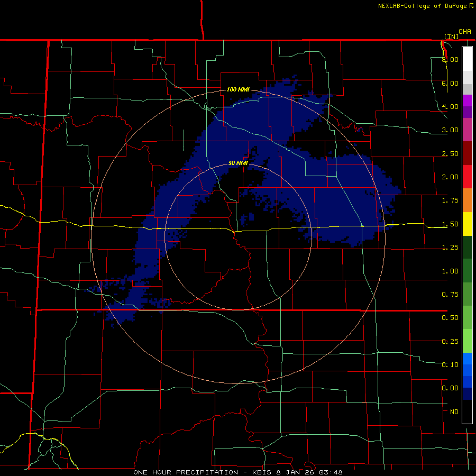Select the white swatch at the legend top
The height and width of the screenshot is (476, 476).
pos(467,59)
